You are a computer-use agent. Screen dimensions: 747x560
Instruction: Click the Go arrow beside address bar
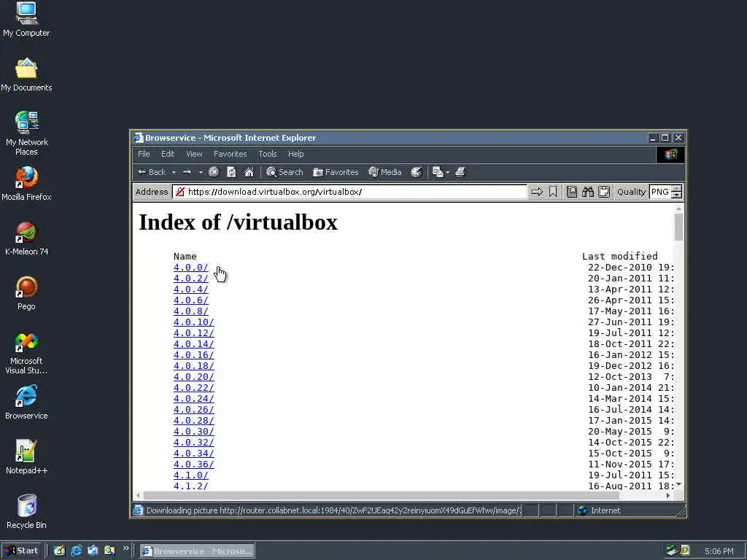[x=537, y=192]
